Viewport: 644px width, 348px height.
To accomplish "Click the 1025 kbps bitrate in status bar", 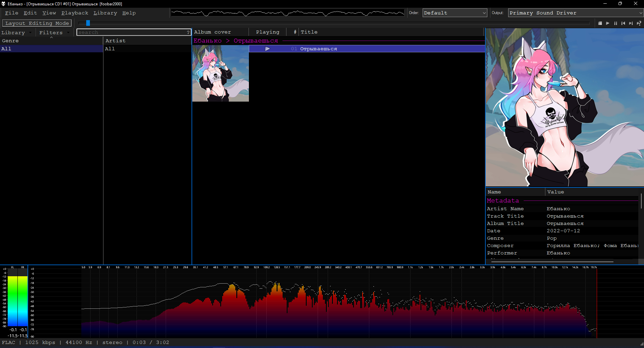I will 40,343.
